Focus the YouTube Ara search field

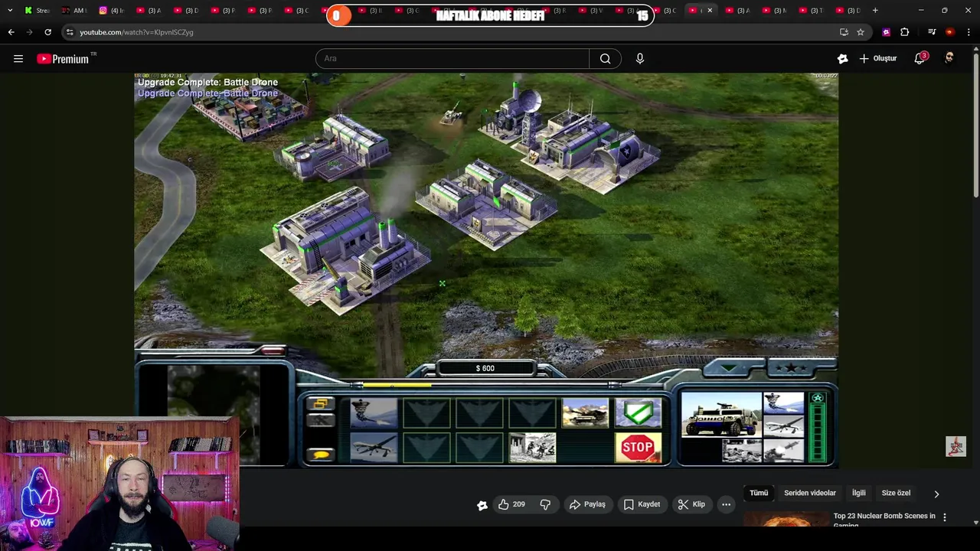(452, 59)
